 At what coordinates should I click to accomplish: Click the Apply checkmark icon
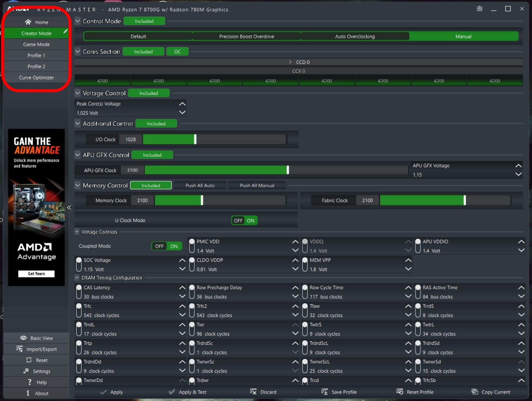pos(103,392)
